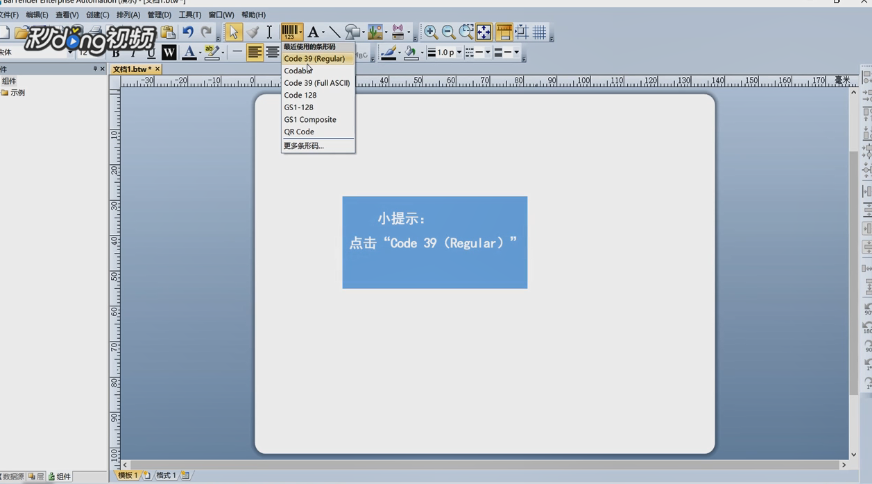Click the horizontal scrollbar right arrow
This screenshot has width=872, height=484.
(844, 465)
